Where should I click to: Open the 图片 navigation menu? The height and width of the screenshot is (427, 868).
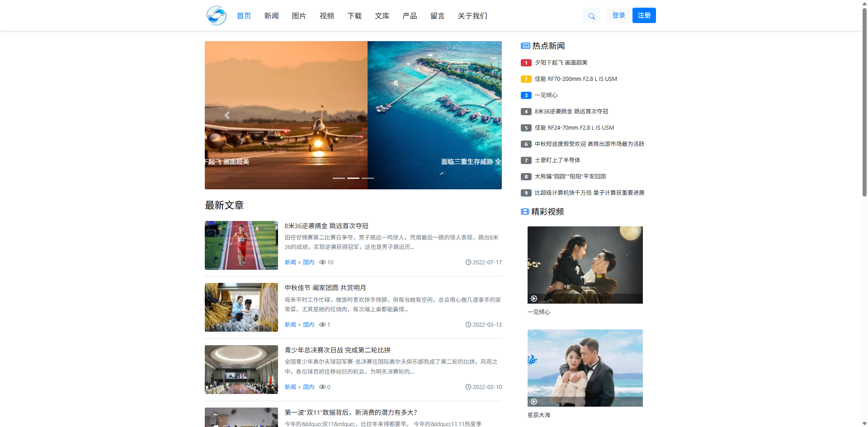(299, 16)
